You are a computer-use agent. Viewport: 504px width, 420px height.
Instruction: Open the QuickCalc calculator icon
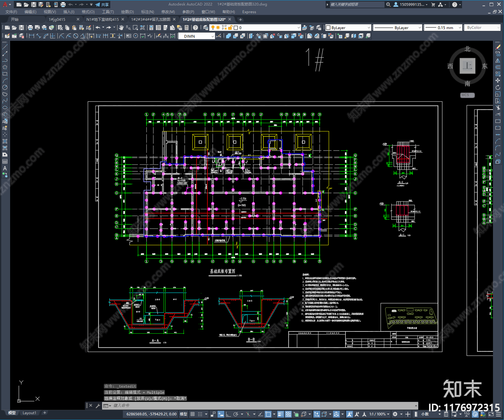[186, 28]
